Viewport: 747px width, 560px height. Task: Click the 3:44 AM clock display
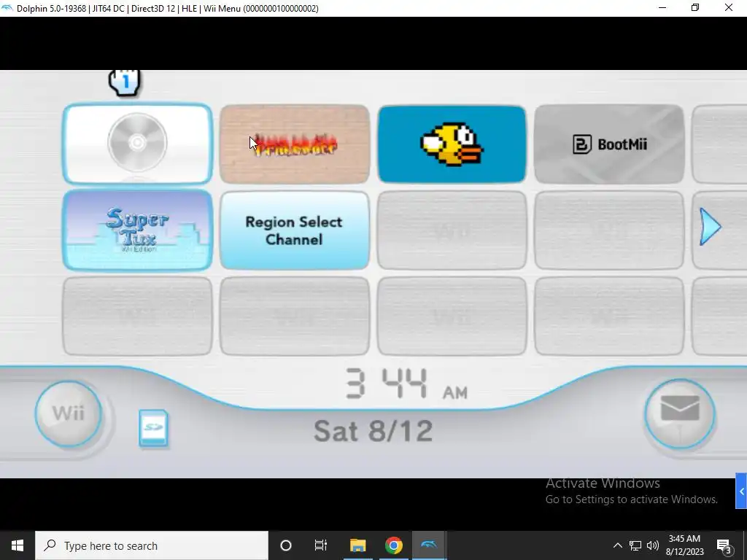(406, 384)
